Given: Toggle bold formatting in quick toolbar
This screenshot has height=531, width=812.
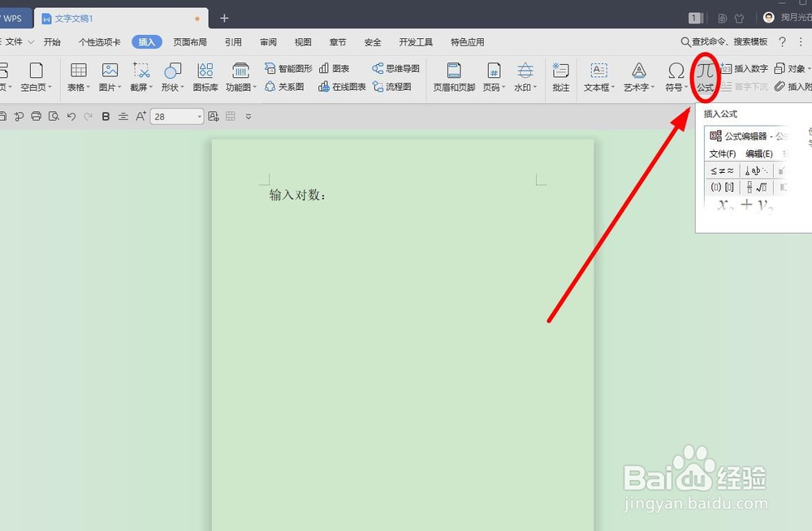Looking at the screenshot, I should pos(106,117).
